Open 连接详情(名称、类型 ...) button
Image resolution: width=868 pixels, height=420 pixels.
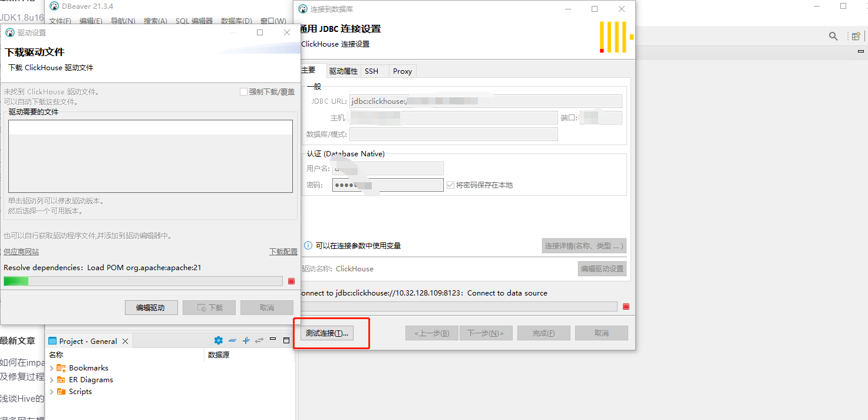[x=583, y=245]
